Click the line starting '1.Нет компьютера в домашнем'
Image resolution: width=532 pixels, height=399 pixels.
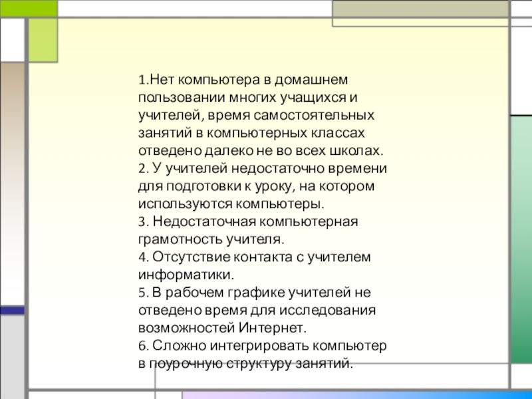pyautogui.click(x=243, y=80)
